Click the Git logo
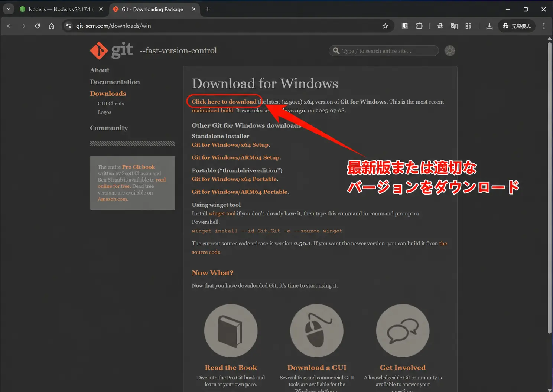553x392 pixels. 111,50
